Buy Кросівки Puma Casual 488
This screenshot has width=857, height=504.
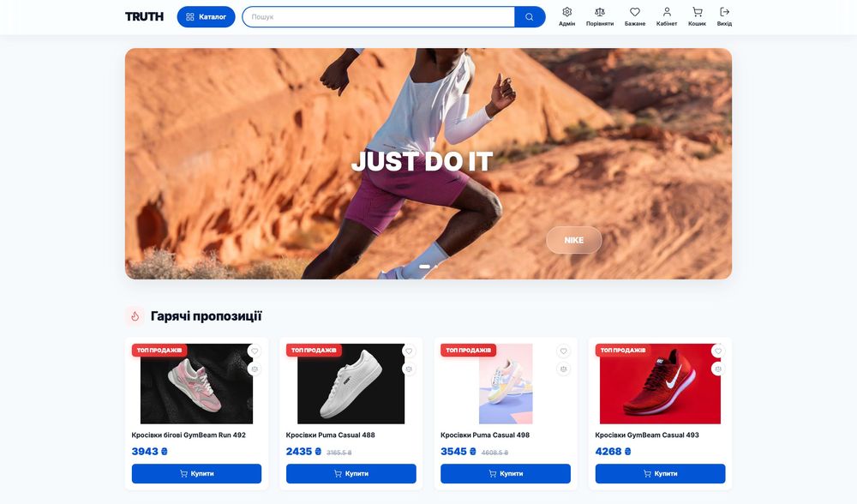pos(351,473)
